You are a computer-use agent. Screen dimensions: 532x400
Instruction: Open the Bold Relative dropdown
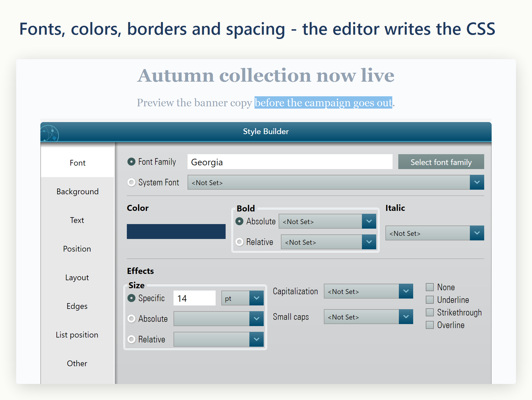click(x=328, y=242)
